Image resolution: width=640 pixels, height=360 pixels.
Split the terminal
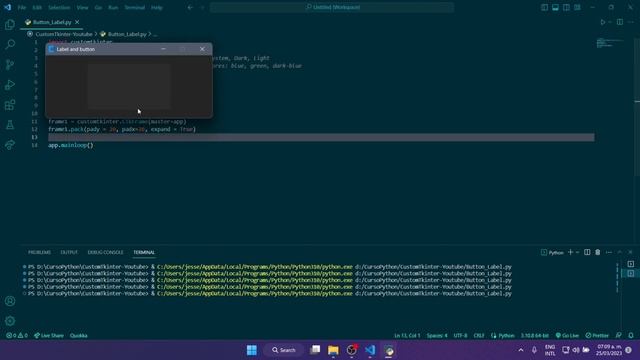pos(587,252)
